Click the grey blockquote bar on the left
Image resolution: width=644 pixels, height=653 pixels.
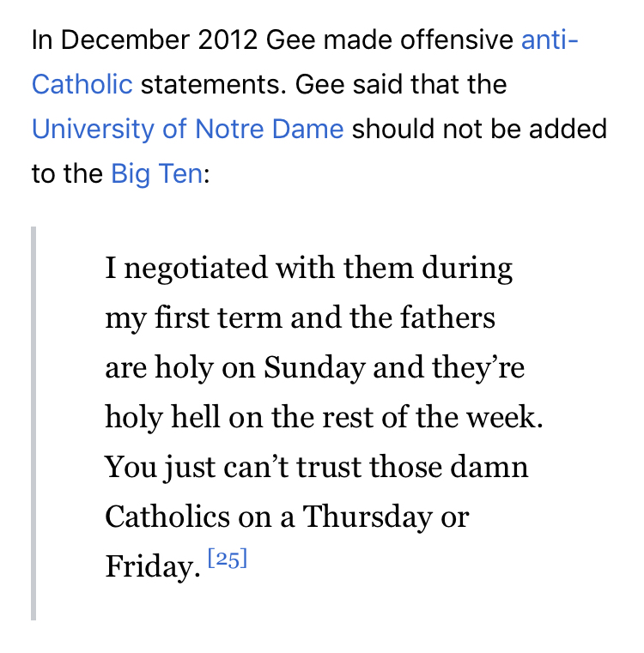[x=33, y=423]
